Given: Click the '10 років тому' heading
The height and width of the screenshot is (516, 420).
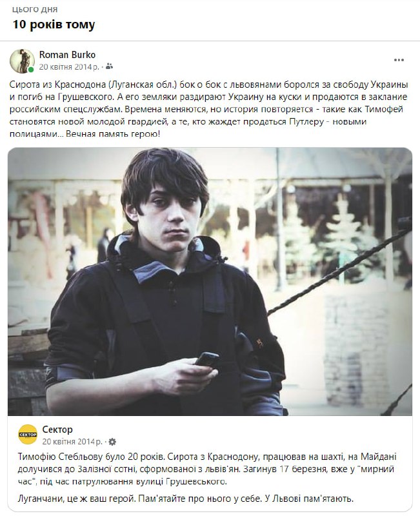Looking at the screenshot, I should [54, 25].
